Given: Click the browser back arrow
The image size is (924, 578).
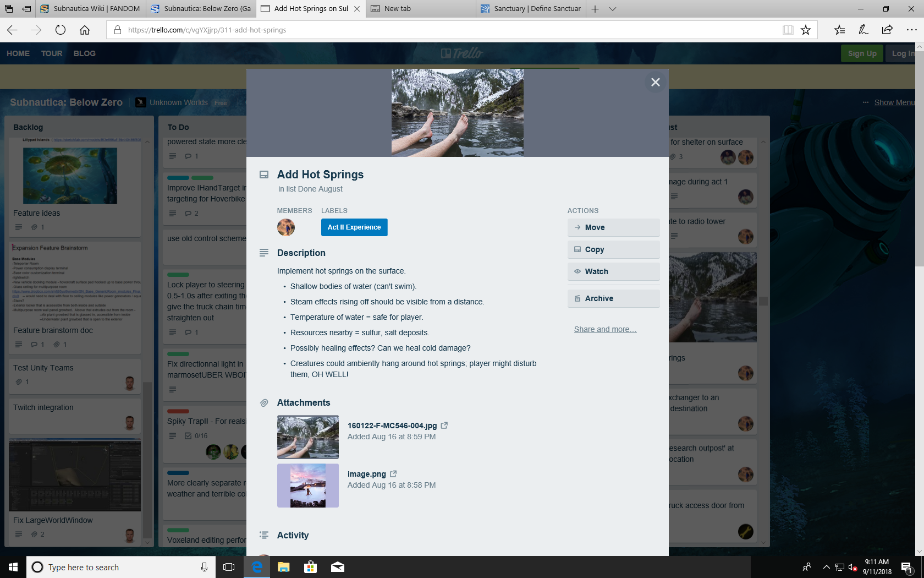Looking at the screenshot, I should pyautogui.click(x=12, y=30).
